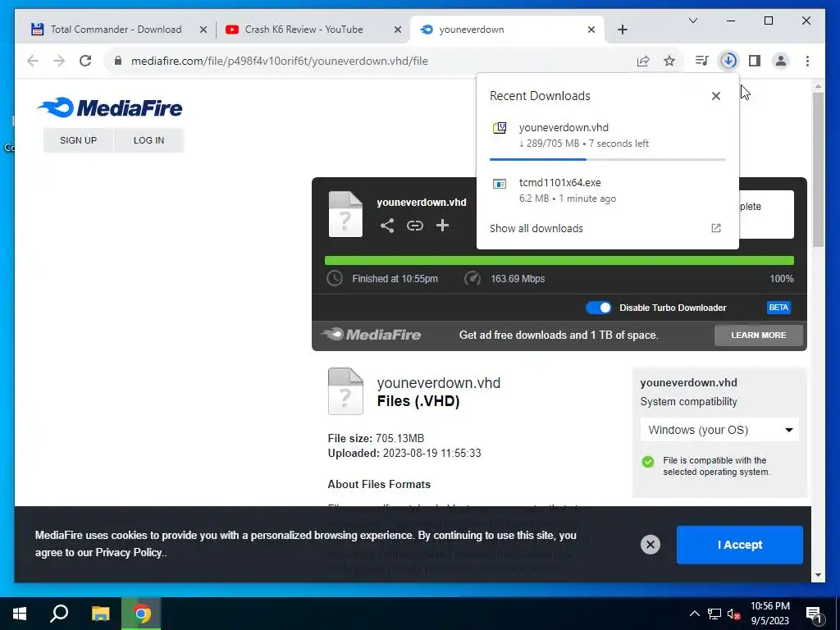This screenshot has height=630, width=840.
Task: Click the SIGN UP button
Action: point(78,140)
